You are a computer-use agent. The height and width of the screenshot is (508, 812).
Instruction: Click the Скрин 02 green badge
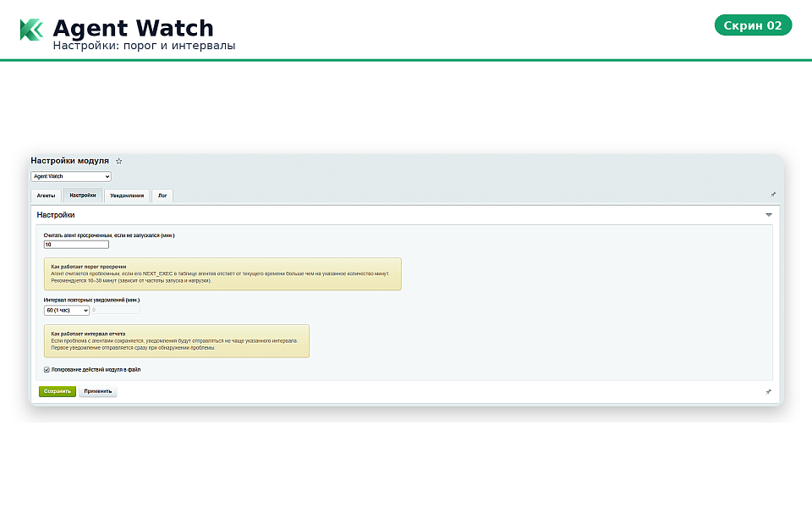click(753, 25)
